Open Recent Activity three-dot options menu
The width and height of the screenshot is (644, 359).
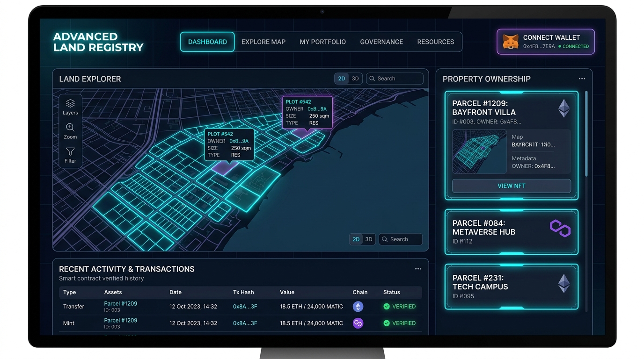[x=418, y=269]
